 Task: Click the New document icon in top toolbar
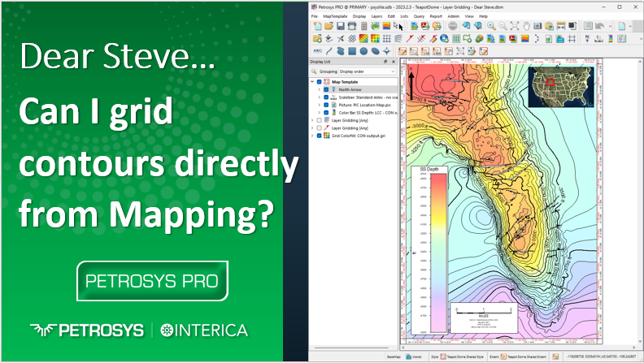coord(317,26)
